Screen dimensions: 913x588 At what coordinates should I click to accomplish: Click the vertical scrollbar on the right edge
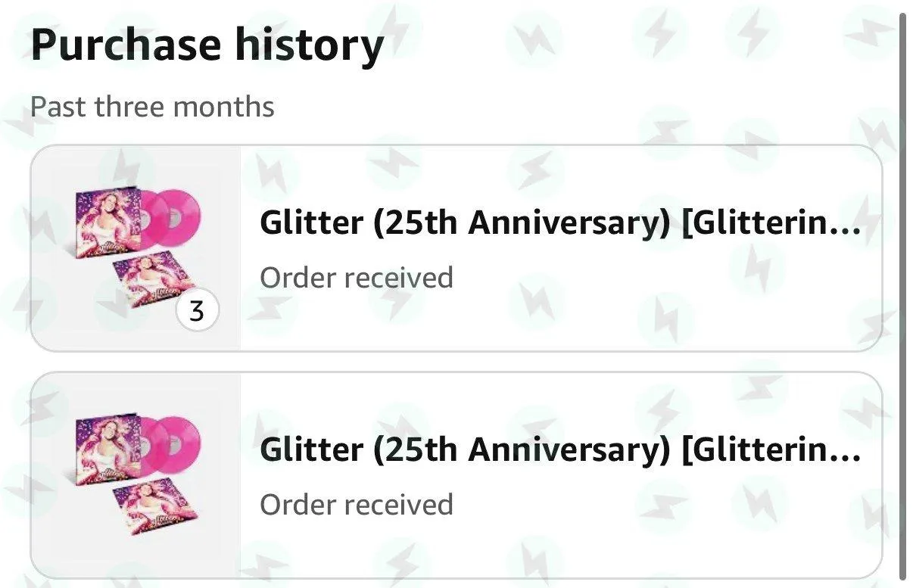[902, 294]
